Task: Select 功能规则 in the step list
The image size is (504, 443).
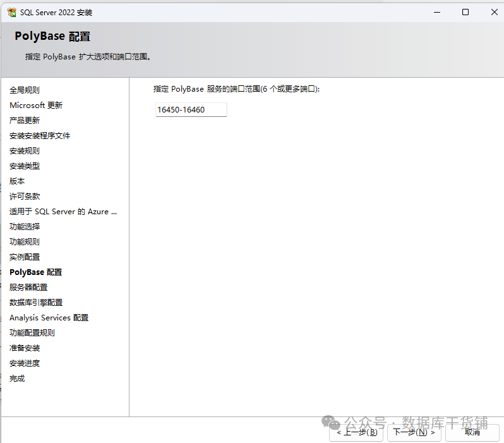Action: point(25,241)
